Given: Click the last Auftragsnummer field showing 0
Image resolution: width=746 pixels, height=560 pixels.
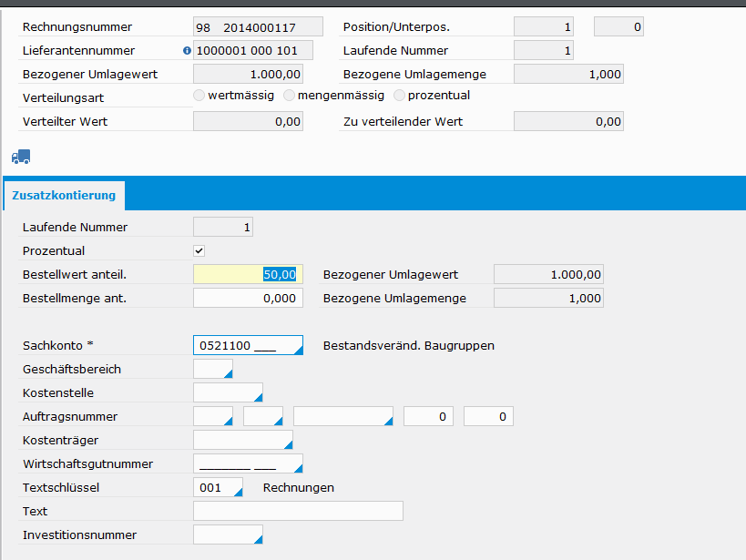Looking at the screenshot, I should [x=488, y=416].
